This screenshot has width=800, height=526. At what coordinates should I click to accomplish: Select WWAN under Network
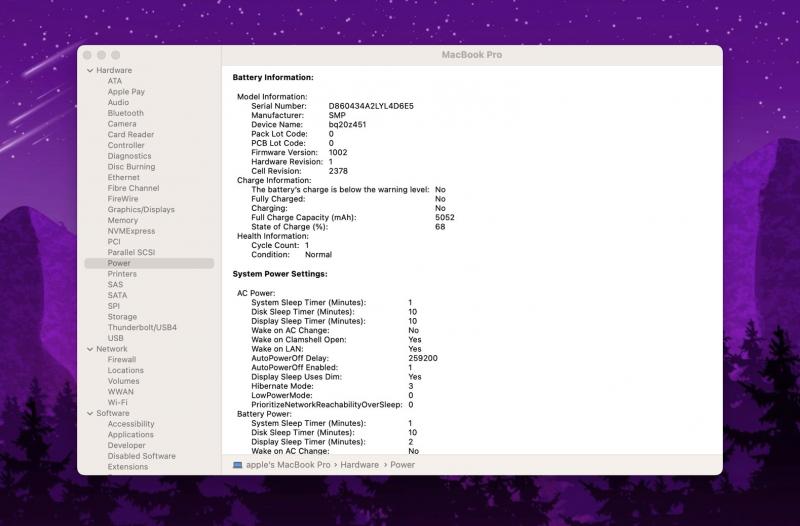click(120, 392)
